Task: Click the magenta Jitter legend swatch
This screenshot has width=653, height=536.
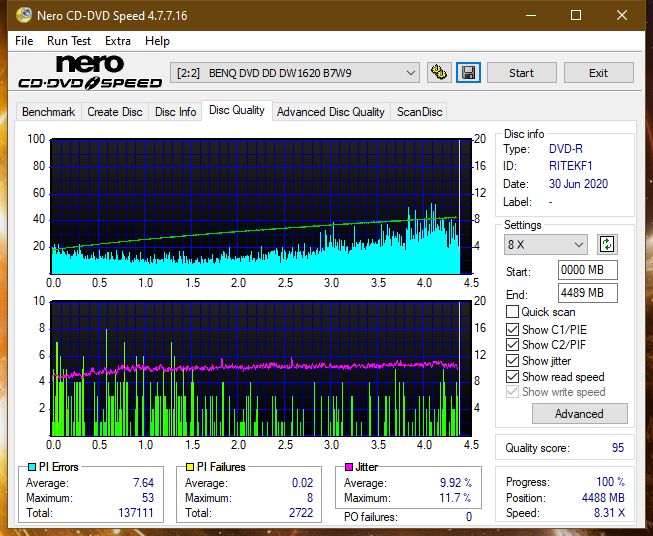Action: pyautogui.click(x=349, y=467)
